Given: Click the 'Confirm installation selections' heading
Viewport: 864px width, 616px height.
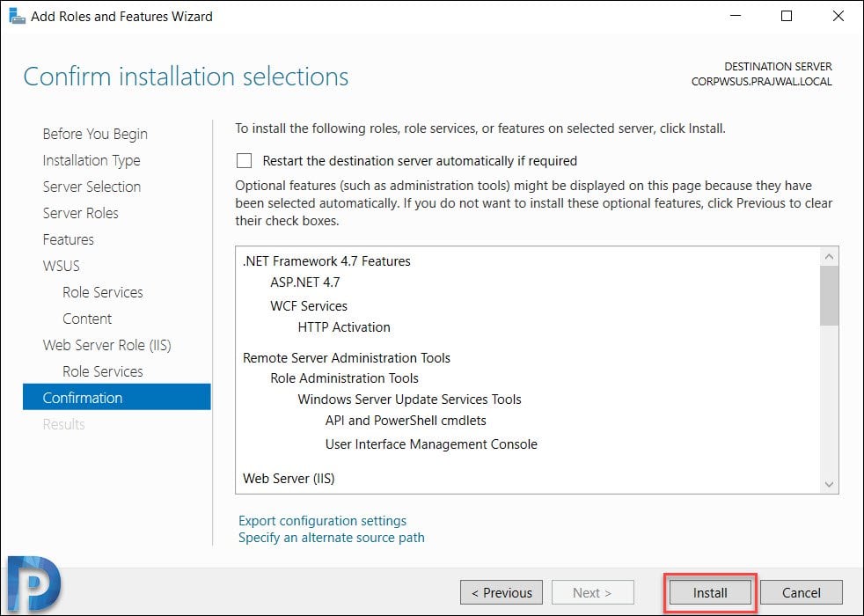Looking at the screenshot, I should click(x=186, y=77).
